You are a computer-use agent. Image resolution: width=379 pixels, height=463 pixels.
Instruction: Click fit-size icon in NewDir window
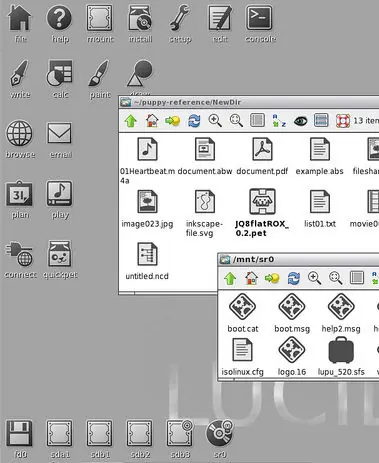click(236, 121)
